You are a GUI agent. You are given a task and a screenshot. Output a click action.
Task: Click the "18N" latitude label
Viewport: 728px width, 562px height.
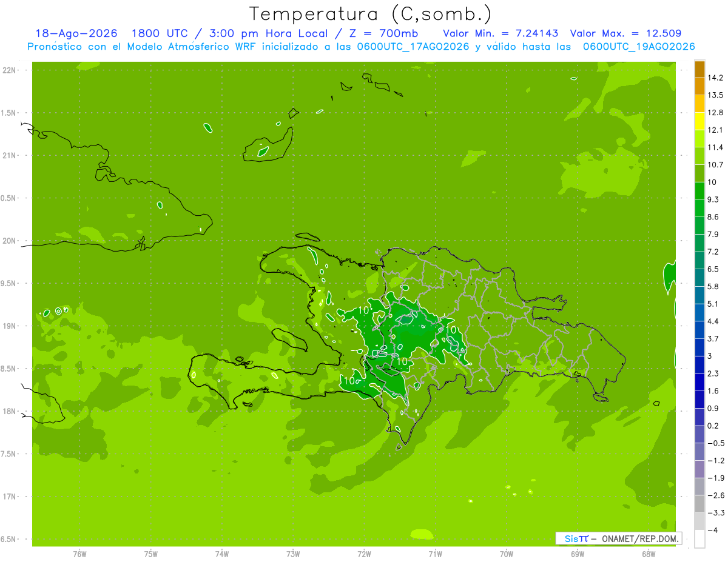point(9,411)
